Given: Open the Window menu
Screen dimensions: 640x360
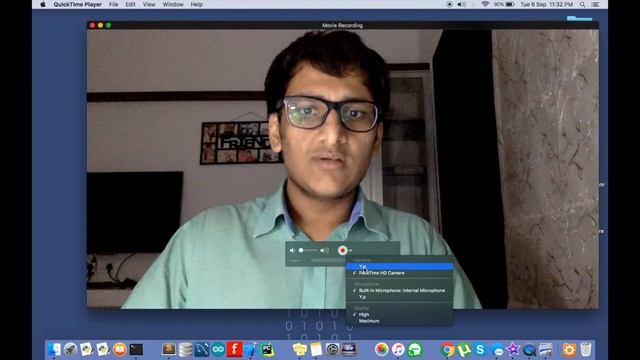Looking at the screenshot, I should [x=173, y=4].
